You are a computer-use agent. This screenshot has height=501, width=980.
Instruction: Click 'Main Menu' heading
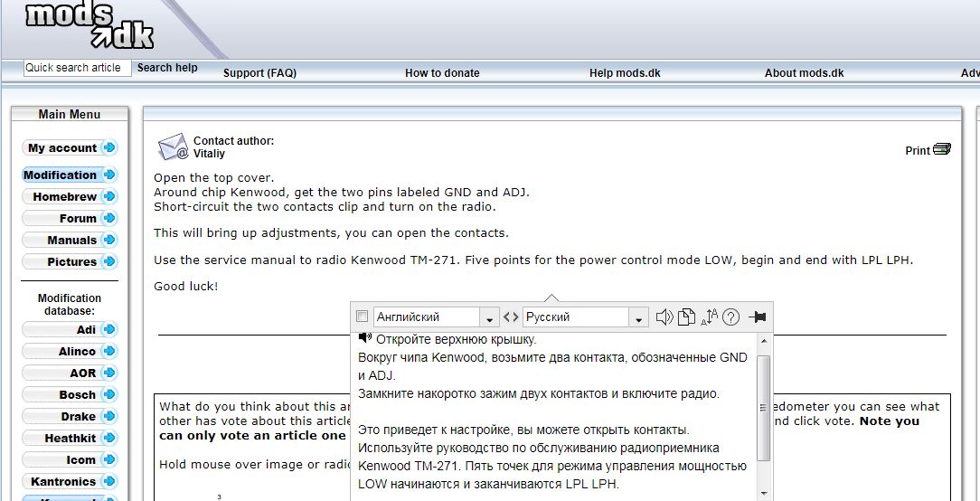(x=69, y=115)
